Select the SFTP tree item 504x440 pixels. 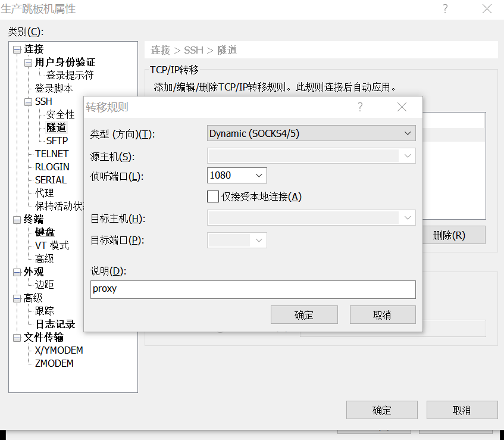[56, 140]
